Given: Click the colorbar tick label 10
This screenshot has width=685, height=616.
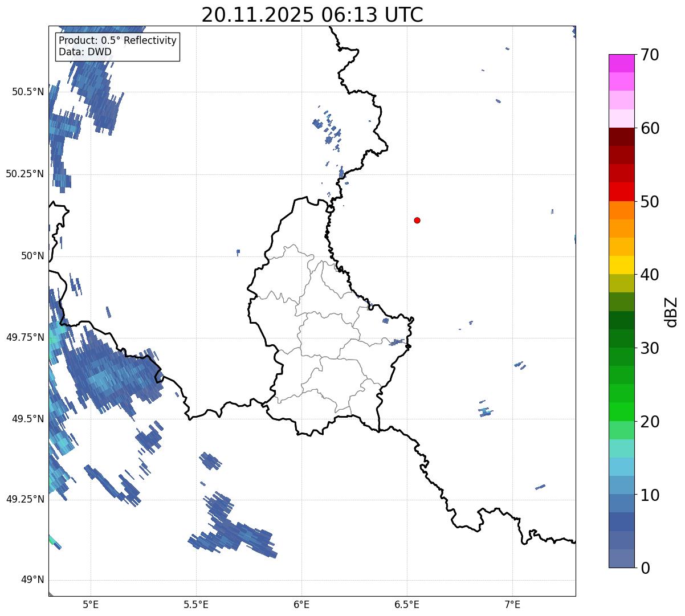Looking at the screenshot, I should pyautogui.click(x=650, y=495).
